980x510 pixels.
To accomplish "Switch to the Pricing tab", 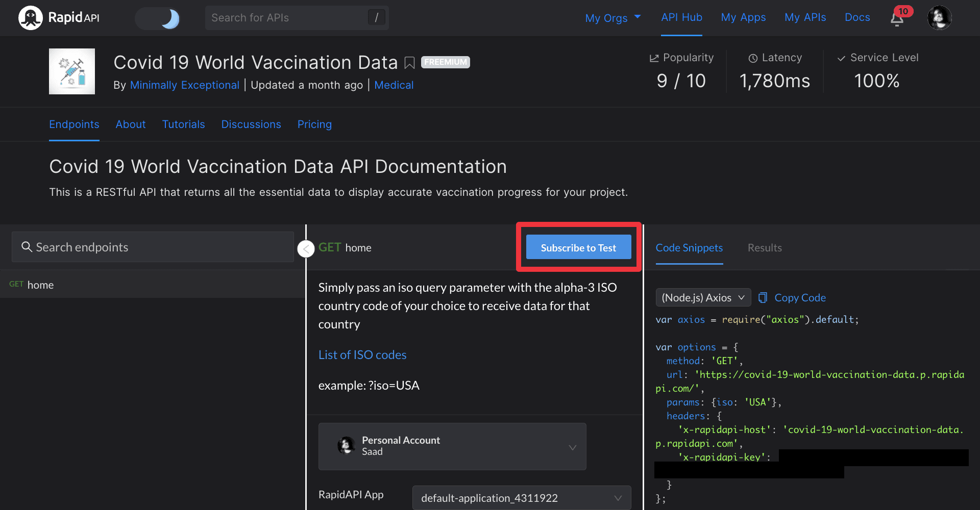I will pos(314,124).
